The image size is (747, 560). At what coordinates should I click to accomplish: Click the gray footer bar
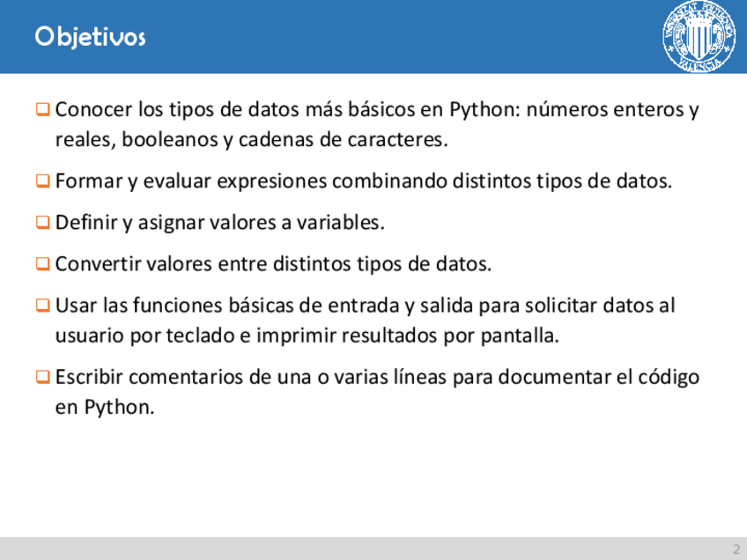coord(352,548)
